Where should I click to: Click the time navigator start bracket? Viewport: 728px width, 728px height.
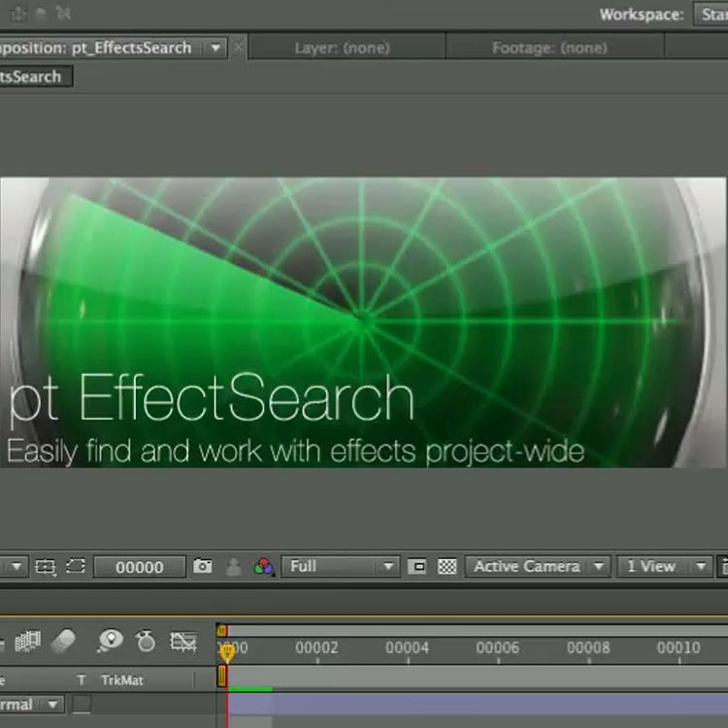222,631
